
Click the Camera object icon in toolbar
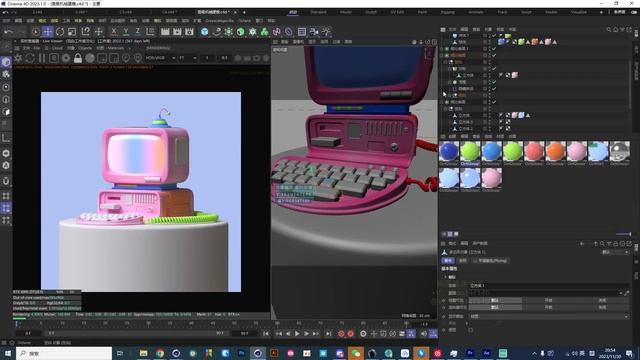tap(314, 31)
